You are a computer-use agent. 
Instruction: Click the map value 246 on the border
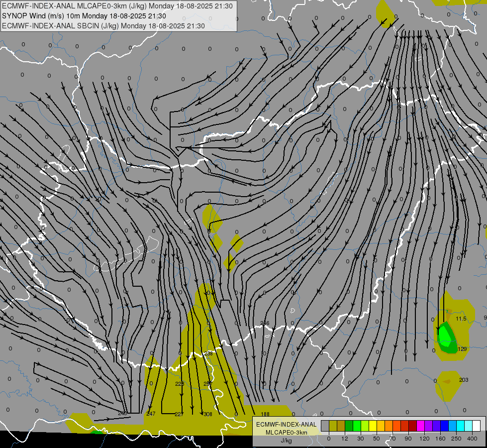click(x=265, y=323)
